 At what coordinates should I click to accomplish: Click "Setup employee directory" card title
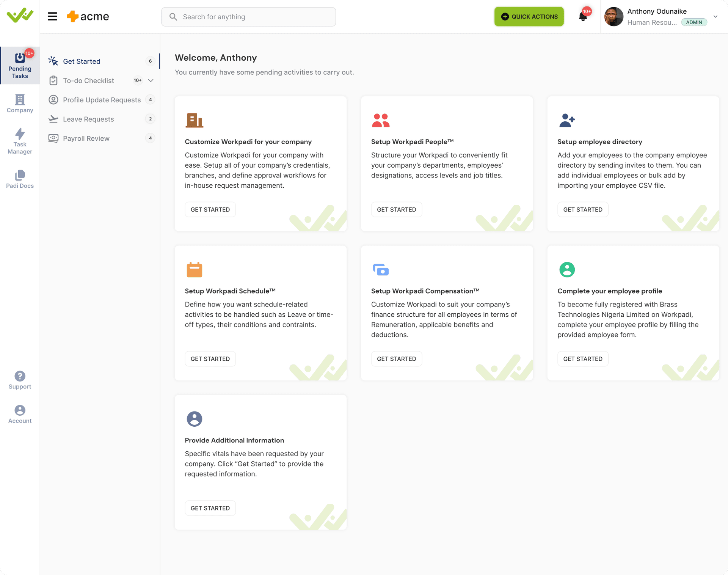pyautogui.click(x=600, y=141)
